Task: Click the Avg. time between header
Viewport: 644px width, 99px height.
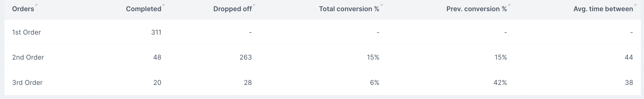Action: pyautogui.click(x=603, y=9)
